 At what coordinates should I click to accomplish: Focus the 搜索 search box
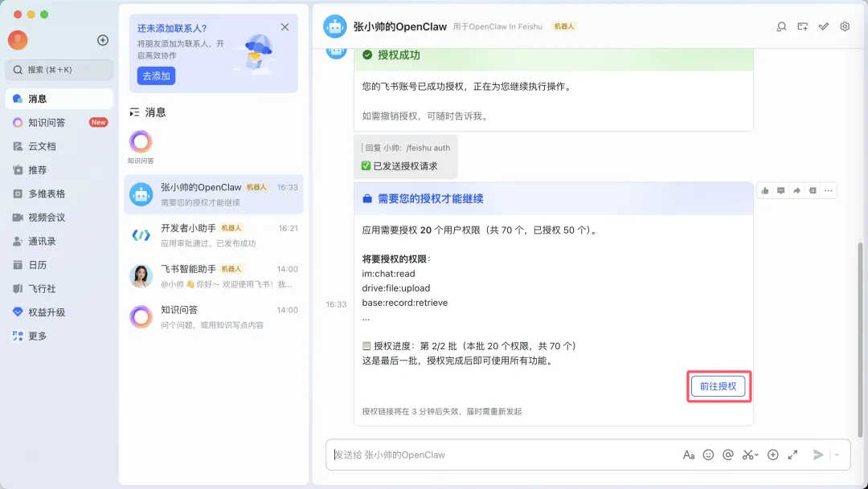pos(59,70)
